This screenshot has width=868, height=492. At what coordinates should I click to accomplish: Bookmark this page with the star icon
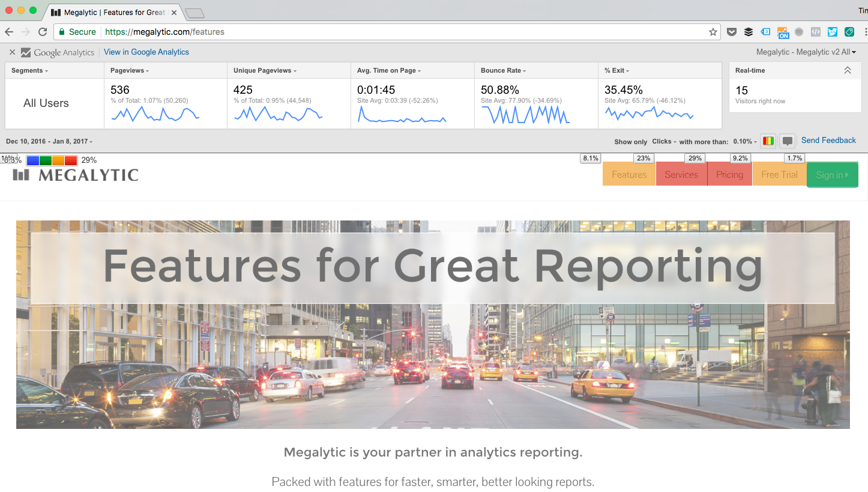click(713, 32)
